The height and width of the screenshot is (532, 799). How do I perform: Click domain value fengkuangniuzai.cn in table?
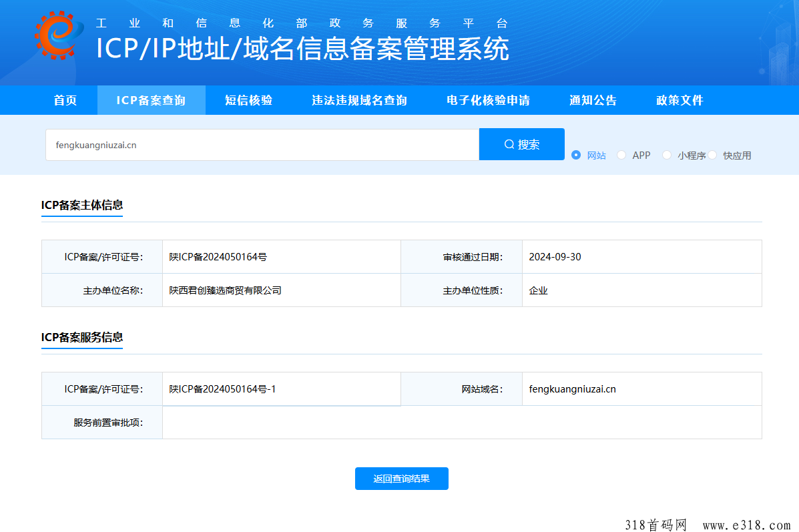coord(572,388)
